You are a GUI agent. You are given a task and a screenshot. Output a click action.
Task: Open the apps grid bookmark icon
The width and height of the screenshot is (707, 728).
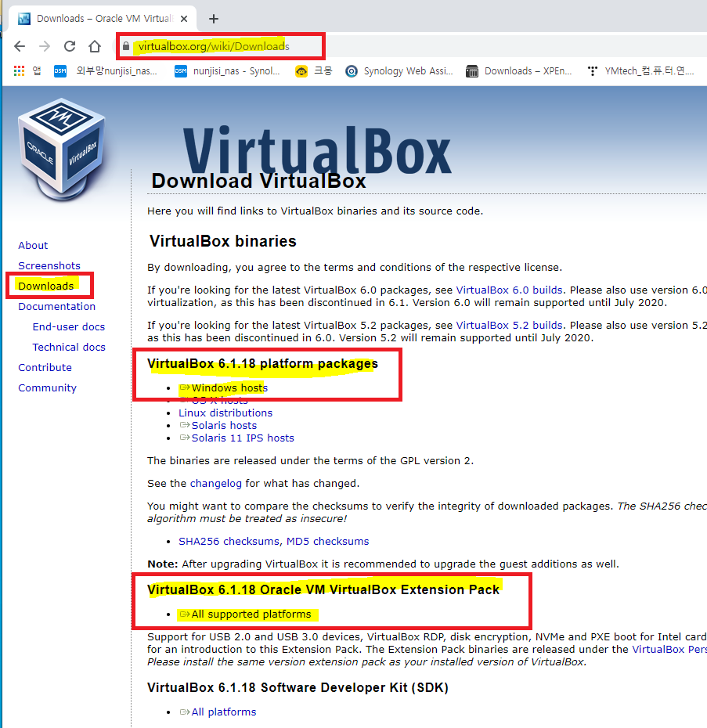(19, 71)
